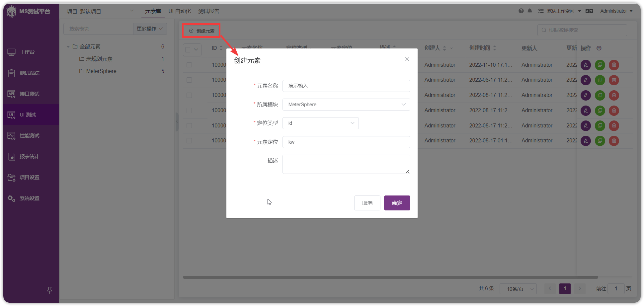Click the 描述 textarea
644x306 pixels.
click(x=346, y=164)
